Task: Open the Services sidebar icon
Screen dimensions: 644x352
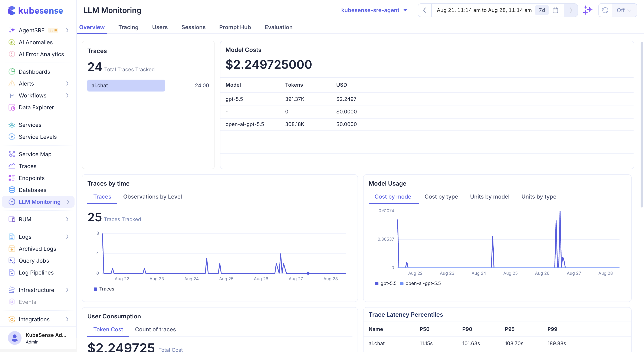Action: click(x=12, y=125)
